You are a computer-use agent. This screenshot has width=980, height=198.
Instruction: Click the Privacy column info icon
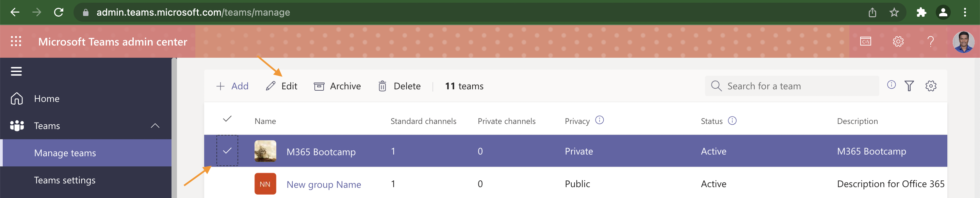point(599,121)
